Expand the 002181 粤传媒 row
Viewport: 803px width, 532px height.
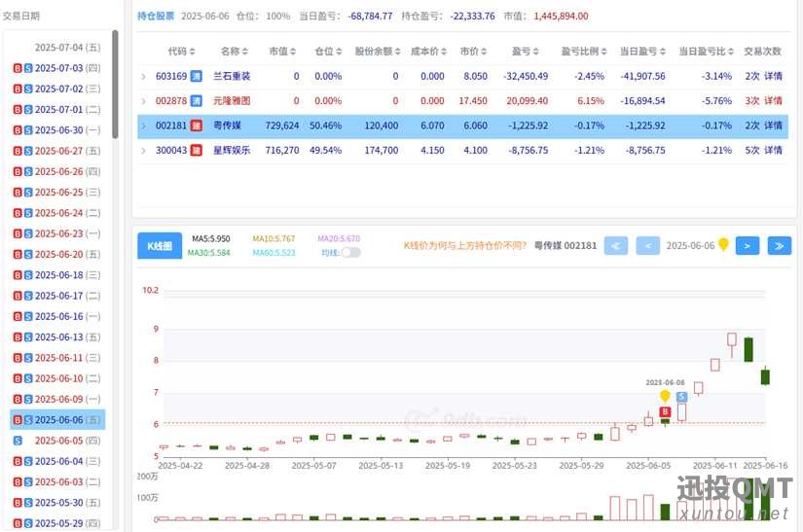(x=143, y=125)
